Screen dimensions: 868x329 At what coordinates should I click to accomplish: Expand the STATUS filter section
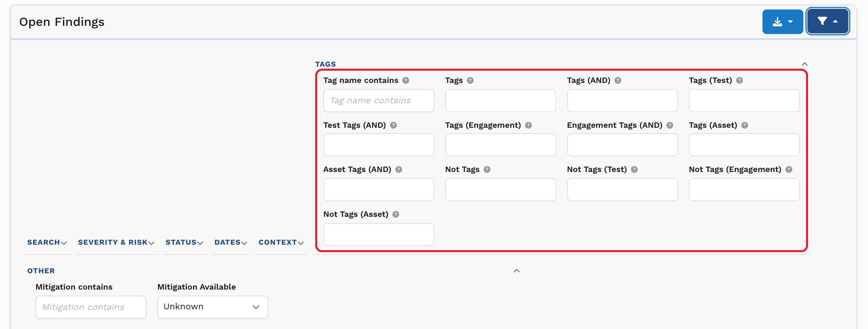184,243
